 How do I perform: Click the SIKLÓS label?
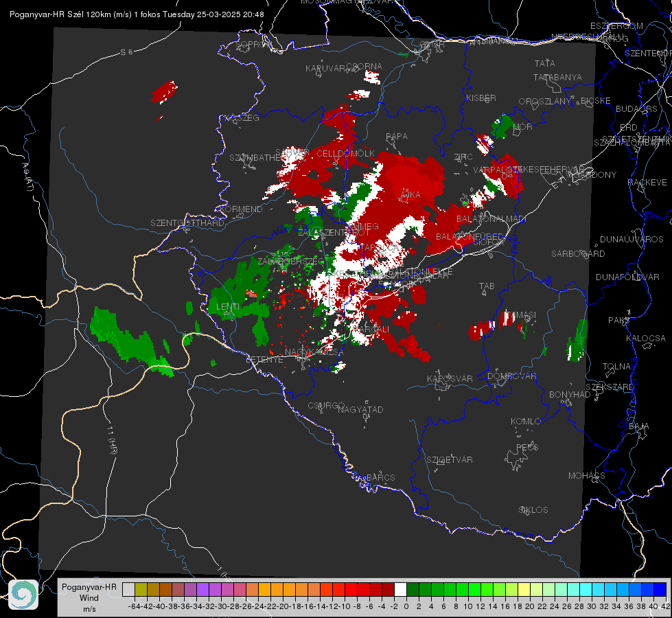click(533, 510)
